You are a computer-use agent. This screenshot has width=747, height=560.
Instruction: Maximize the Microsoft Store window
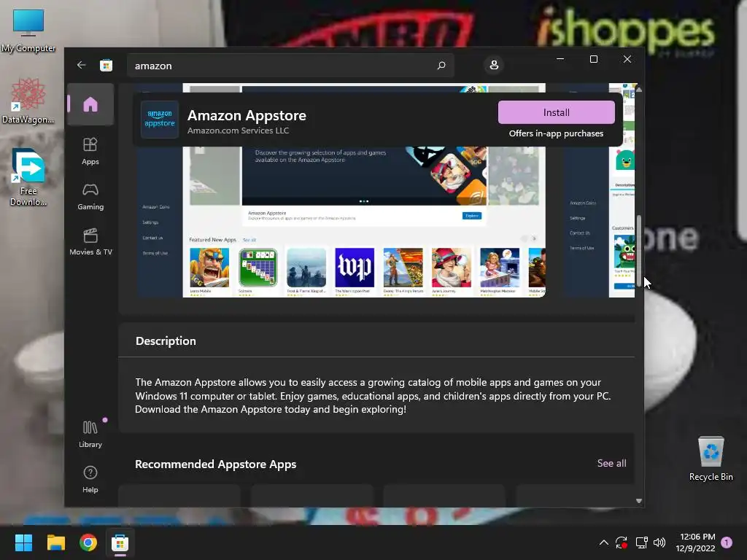tap(594, 59)
